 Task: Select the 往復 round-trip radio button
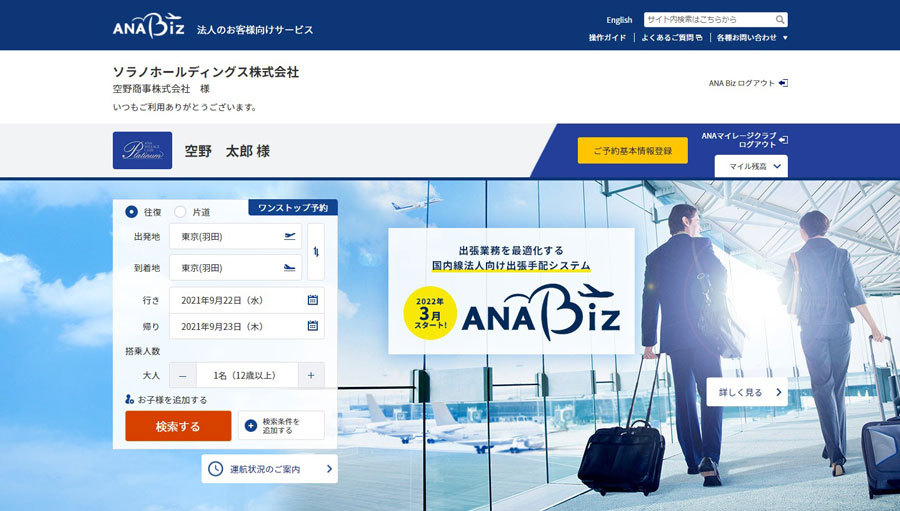[x=131, y=212]
